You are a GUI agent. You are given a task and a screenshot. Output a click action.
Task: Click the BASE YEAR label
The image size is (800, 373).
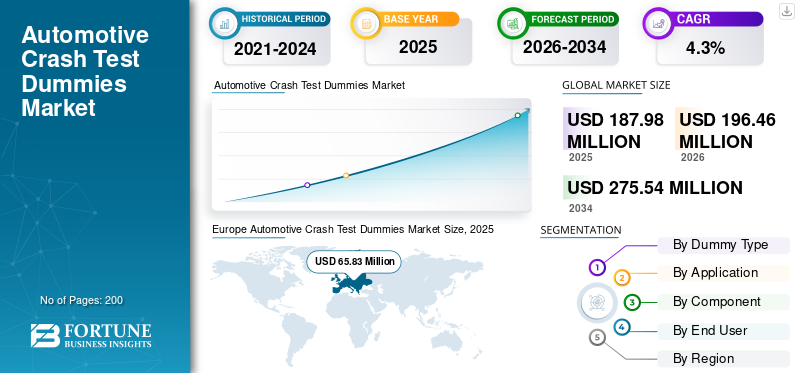pos(411,19)
